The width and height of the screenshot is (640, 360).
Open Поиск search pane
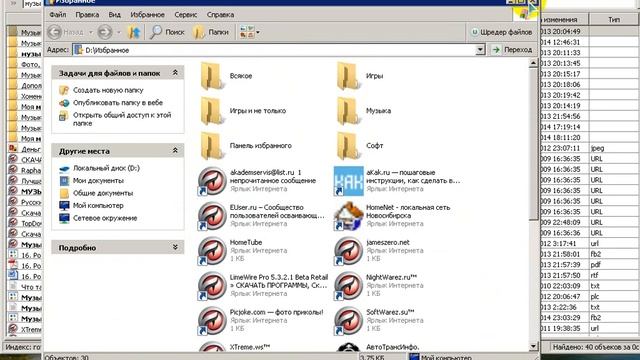167,32
